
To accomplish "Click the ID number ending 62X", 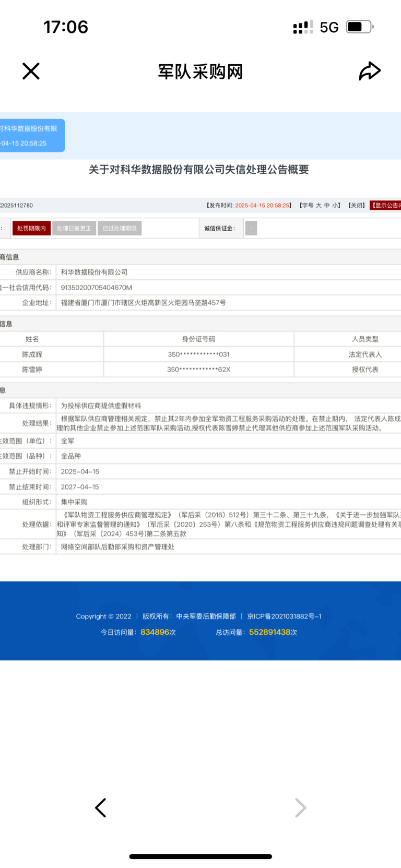I will pyautogui.click(x=199, y=370).
